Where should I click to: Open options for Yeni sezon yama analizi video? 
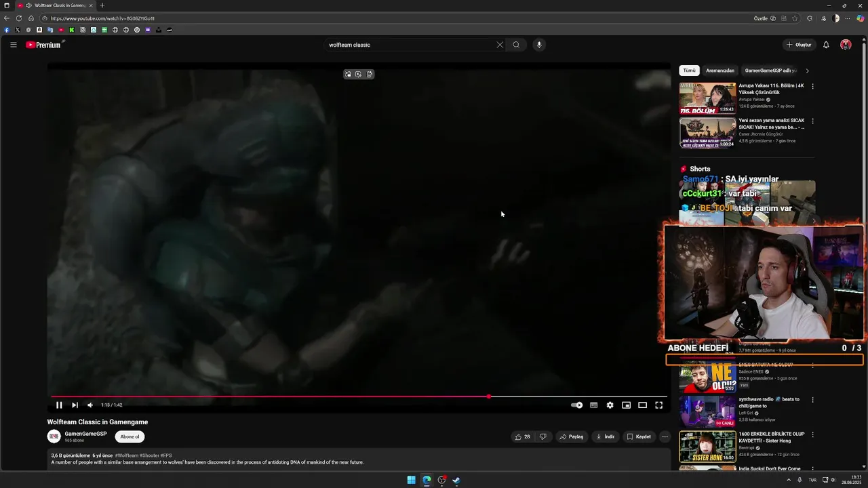[812, 121]
